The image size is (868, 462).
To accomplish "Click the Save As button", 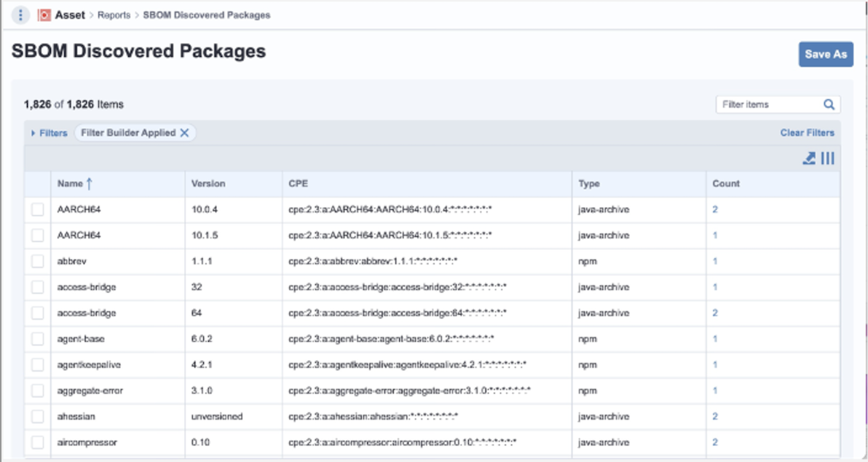I will [826, 54].
